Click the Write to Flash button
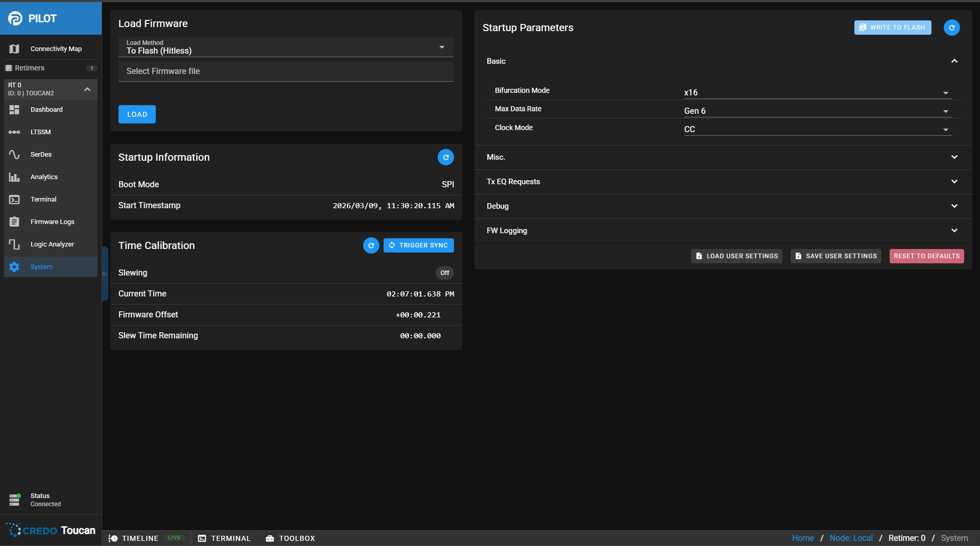This screenshot has width=980, height=546. (892, 28)
